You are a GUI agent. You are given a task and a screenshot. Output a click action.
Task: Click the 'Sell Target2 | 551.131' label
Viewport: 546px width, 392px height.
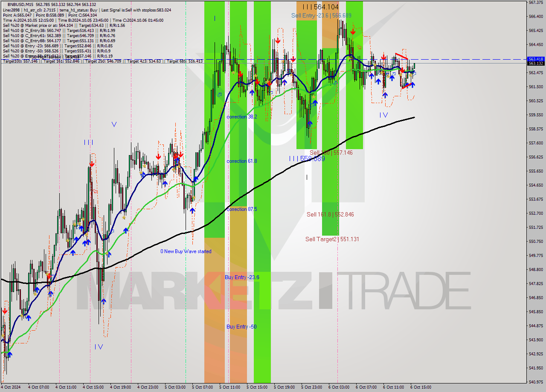(x=332, y=239)
